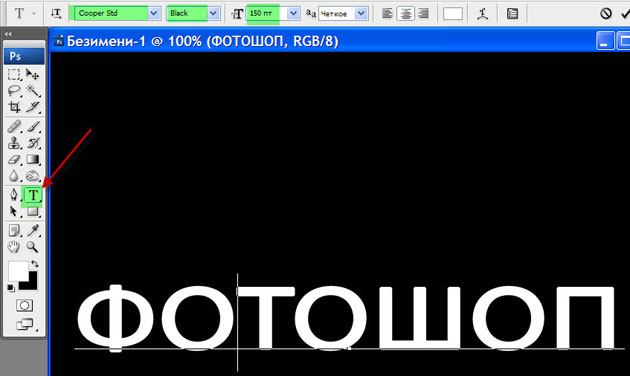
Task: Select the Zoom tool
Action: [33, 247]
